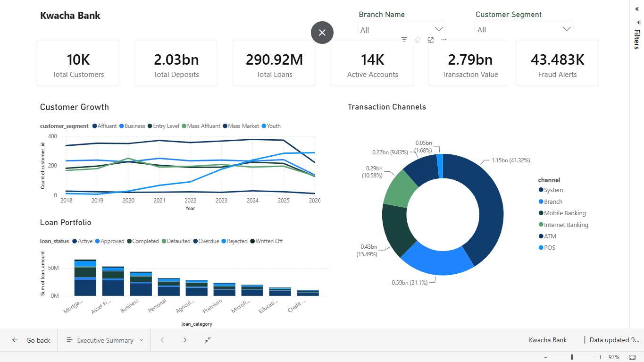Select Defaulted loan status legend item
The image size is (644, 362).
click(x=176, y=241)
